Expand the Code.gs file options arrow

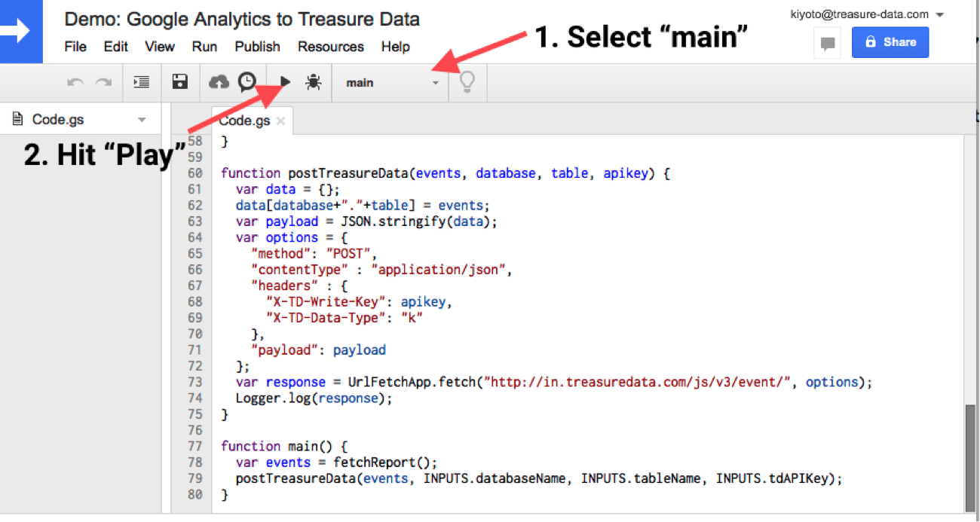coord(141,121)
